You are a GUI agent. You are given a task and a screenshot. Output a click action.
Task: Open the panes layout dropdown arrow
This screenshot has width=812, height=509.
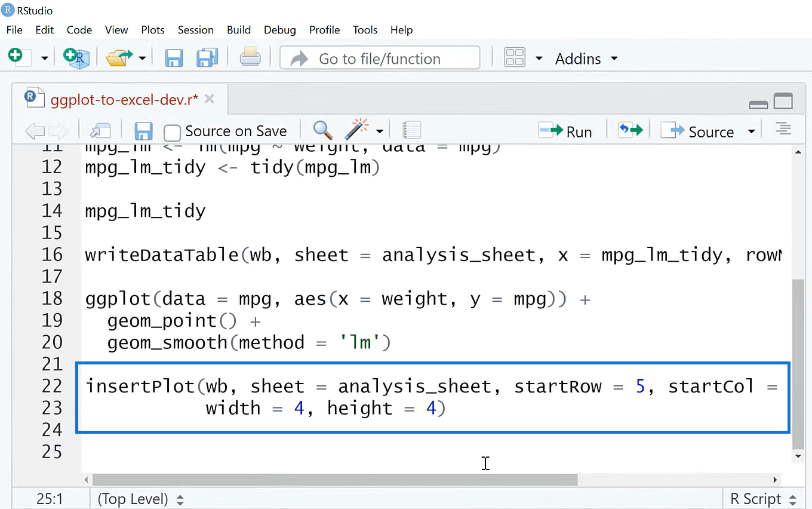click(539, 59)
